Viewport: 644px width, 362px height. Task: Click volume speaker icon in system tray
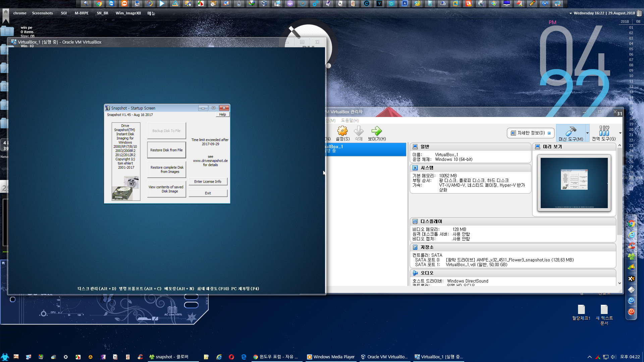(613, 357)
